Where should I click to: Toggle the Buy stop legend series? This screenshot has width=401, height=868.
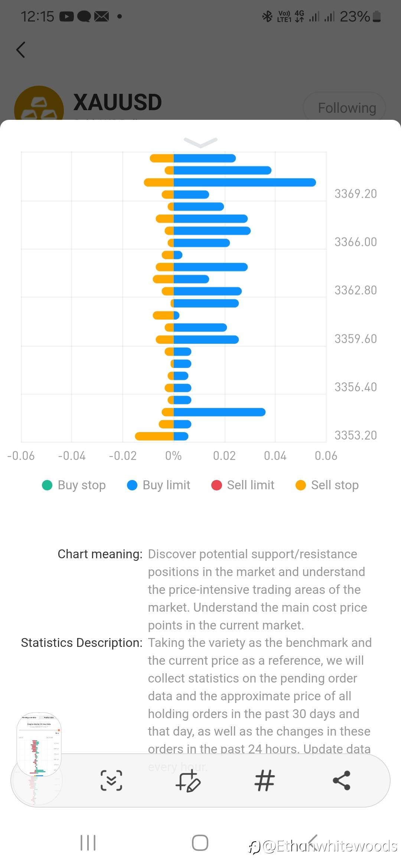74,485
